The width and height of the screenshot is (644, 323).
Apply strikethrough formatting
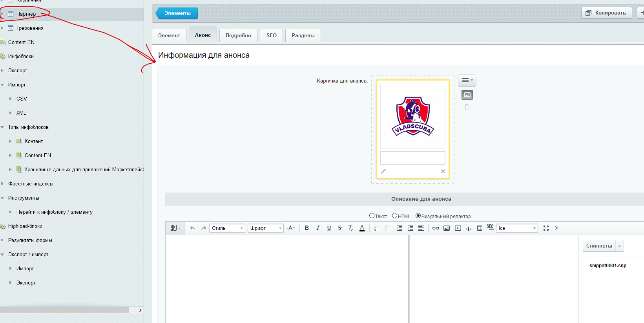pyautogui.click(x=340, y=228)
